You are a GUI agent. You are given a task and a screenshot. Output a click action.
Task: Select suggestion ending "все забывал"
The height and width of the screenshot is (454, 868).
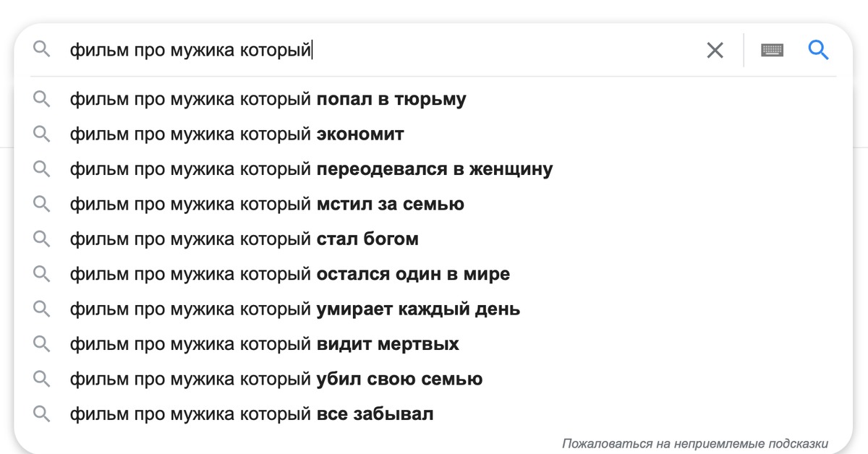click(x=251, y=414)
